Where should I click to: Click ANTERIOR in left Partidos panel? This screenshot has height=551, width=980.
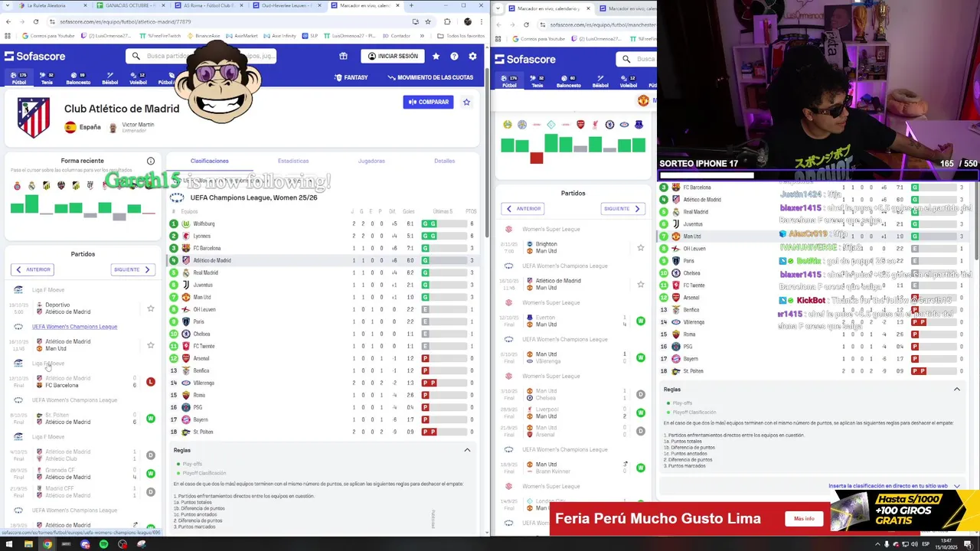coord(31,269)
